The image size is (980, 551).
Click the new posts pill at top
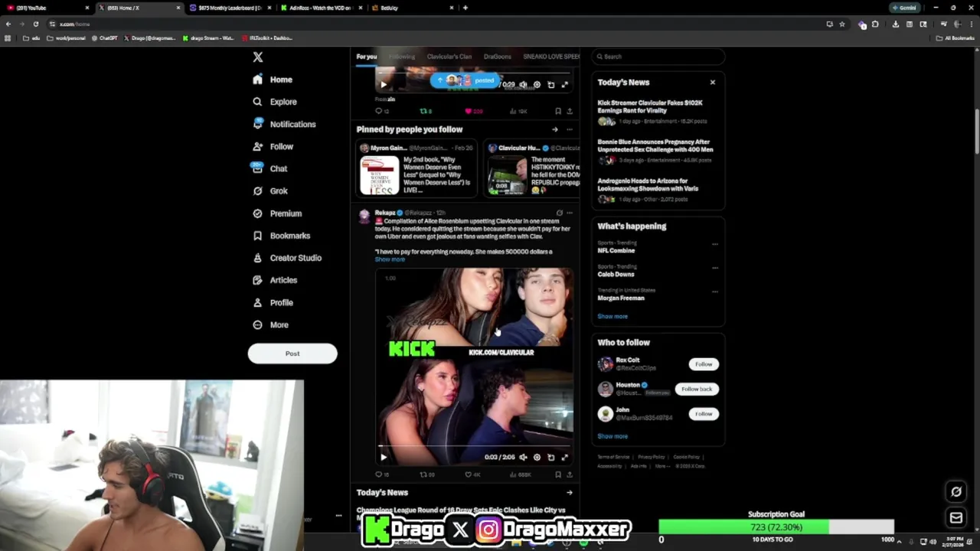[x=465, y=80]
